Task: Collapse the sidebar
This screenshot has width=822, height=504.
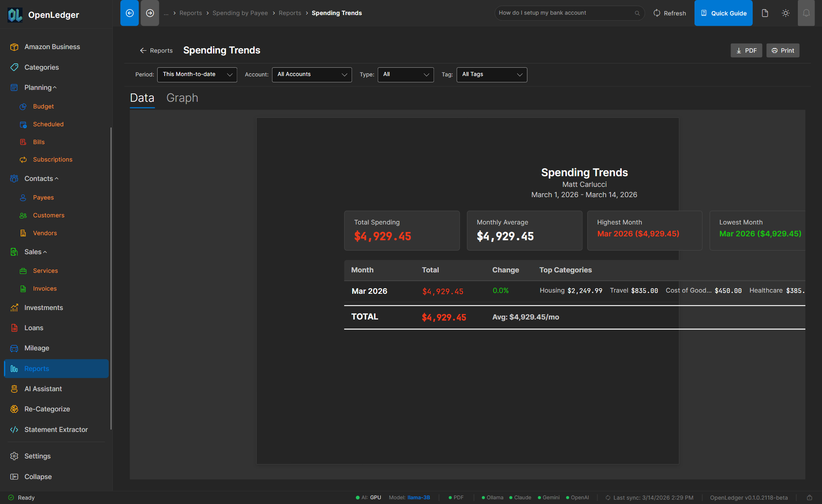Action: [x=38, y=477]
